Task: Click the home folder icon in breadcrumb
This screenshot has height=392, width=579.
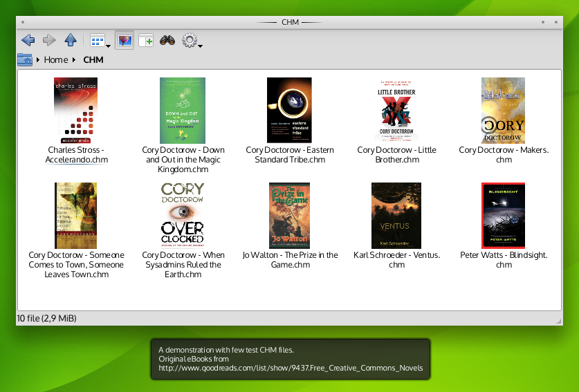Action: (25, 59)
